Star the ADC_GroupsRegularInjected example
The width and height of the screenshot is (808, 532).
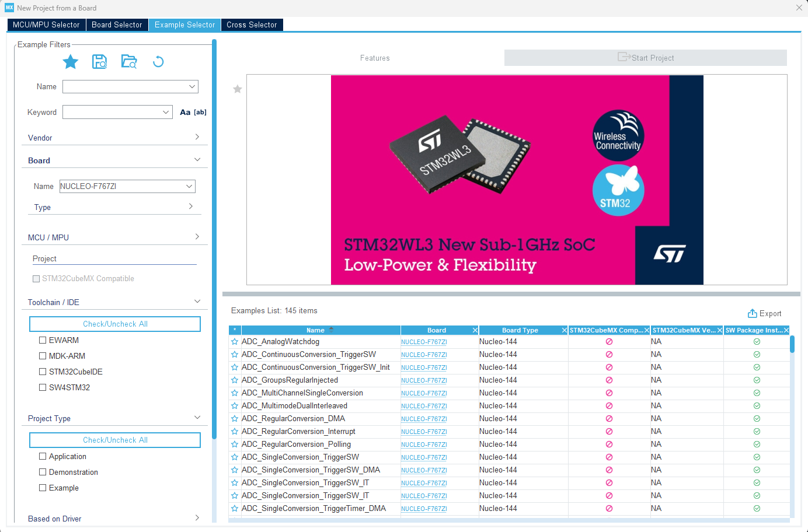click(235, 380)
